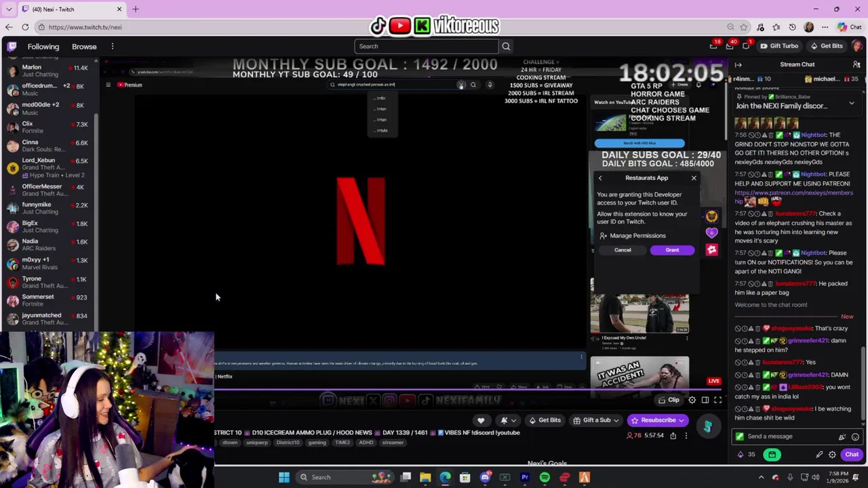Open the Bits cheer icon in chat box
Image resolution: width=868 pixels, height=488 pixels.
coord(842,437)
